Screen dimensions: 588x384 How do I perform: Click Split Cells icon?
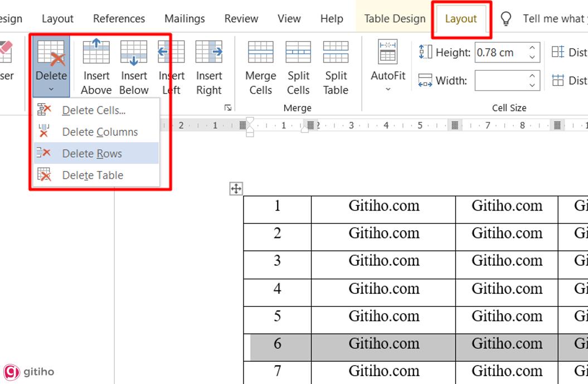[x=298, y=52]
